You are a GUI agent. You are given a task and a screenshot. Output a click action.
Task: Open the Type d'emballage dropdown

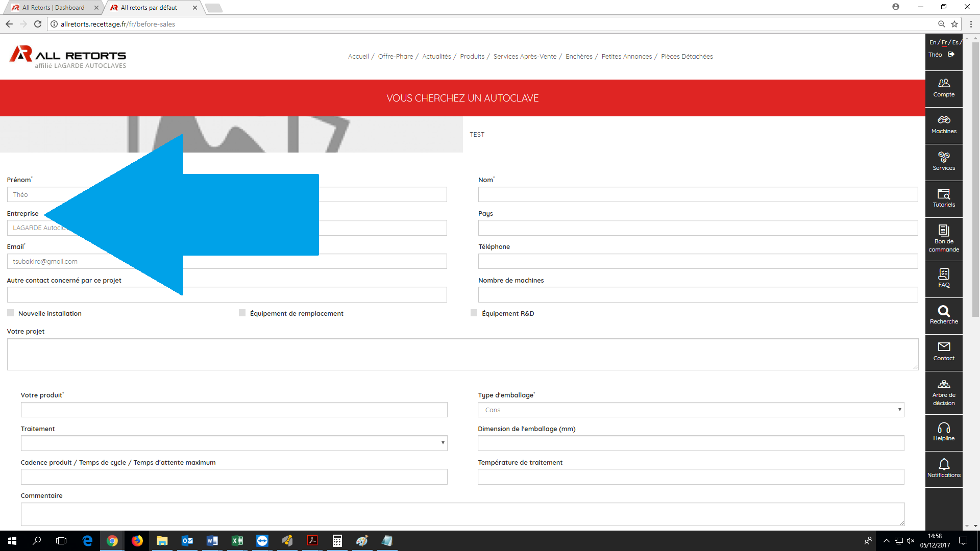coord(691,410)
